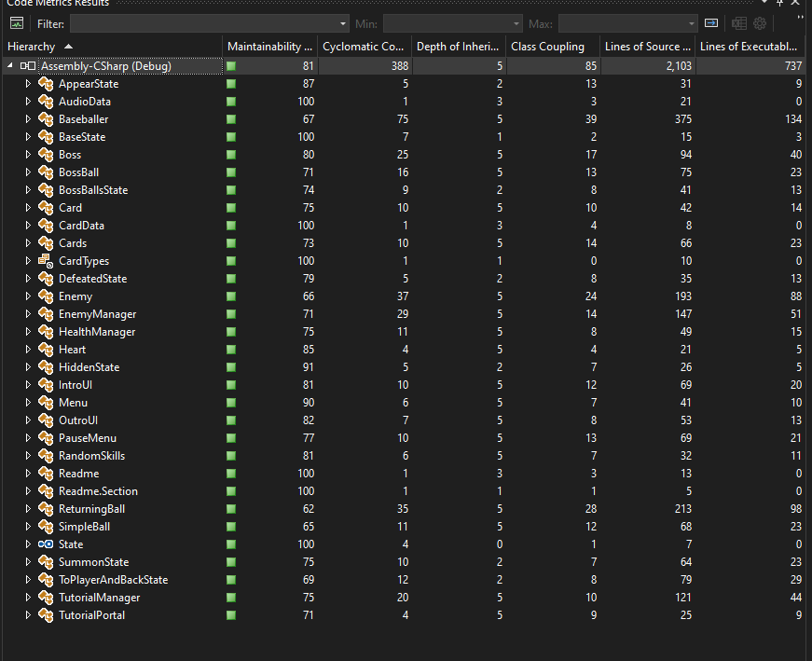Image resolution: width=812 pixels, height=661 pixels.
Task: Expand the AppearState node
Action: [28, 83]
